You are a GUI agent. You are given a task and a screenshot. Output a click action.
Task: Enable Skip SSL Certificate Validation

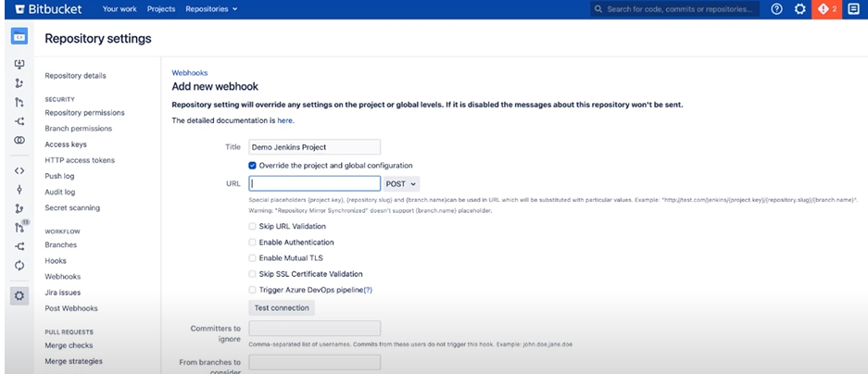(252, 274)
